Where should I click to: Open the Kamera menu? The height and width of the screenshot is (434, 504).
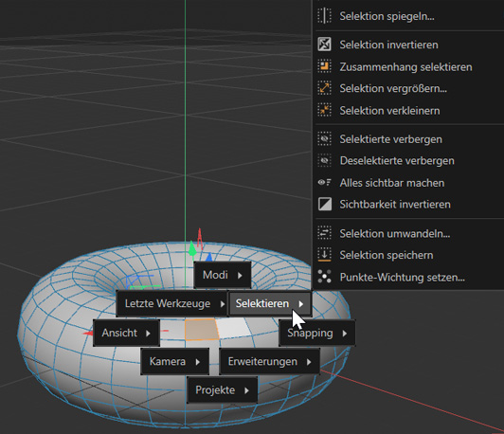[x=175, y=362]
